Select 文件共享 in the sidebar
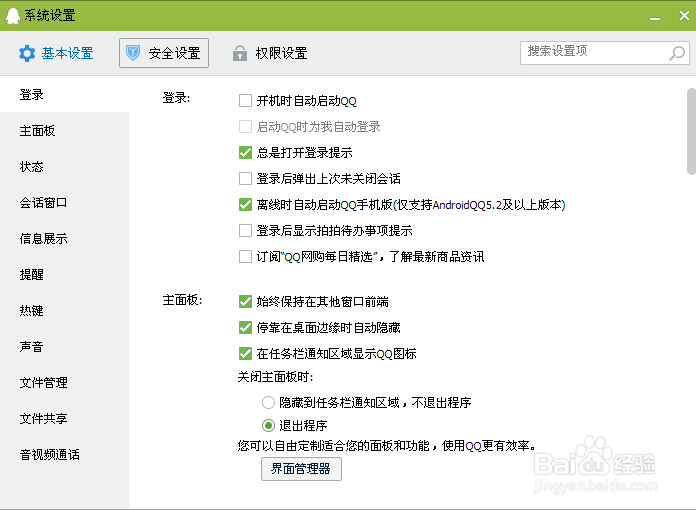Screen dimensions: 696x510 click(x=64, y=418)
